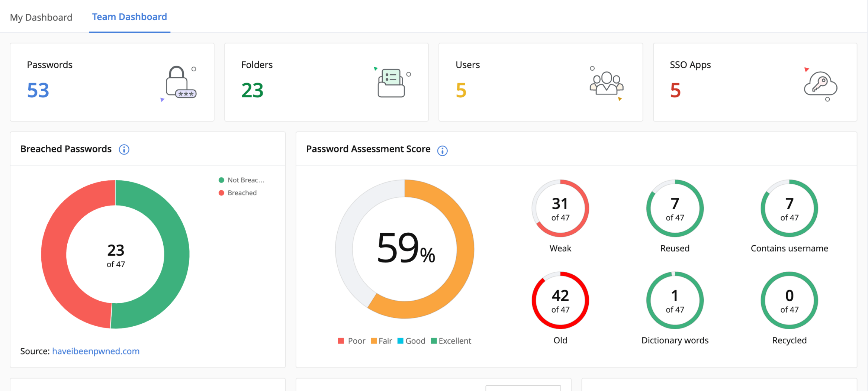The width and height of the screenshot is (868, 391).
Task: Open the haveibeenpwned.com source link
Action: [x=96, y=351]
